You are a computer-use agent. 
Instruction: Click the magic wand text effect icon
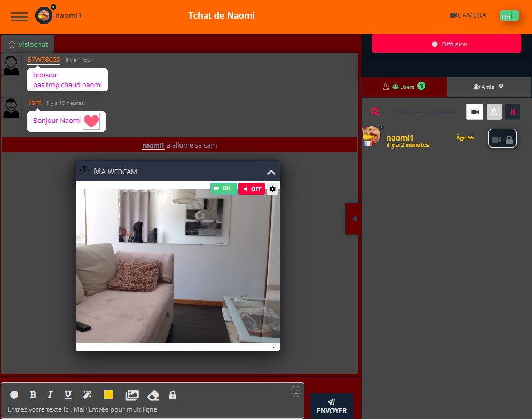[x=87, y=394]
